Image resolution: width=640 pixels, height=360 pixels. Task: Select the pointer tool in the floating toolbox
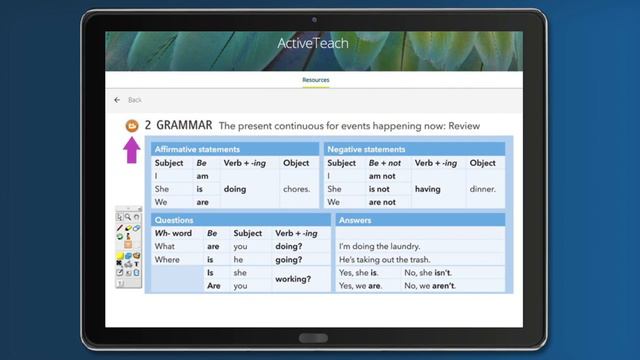pos(120,217)
